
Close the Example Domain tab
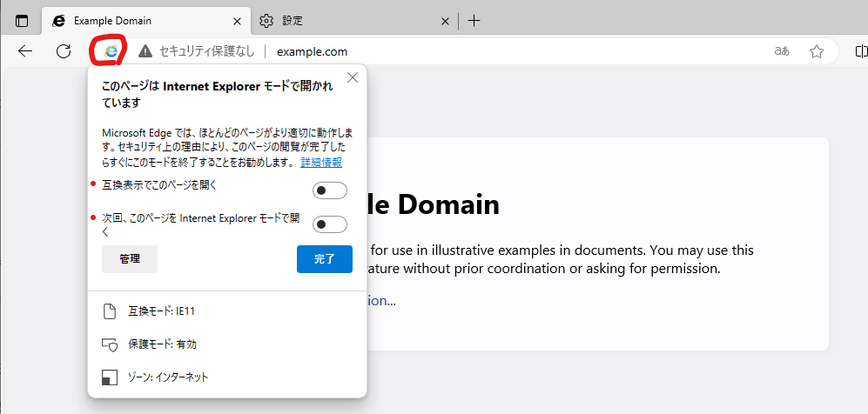coord(237,21)
